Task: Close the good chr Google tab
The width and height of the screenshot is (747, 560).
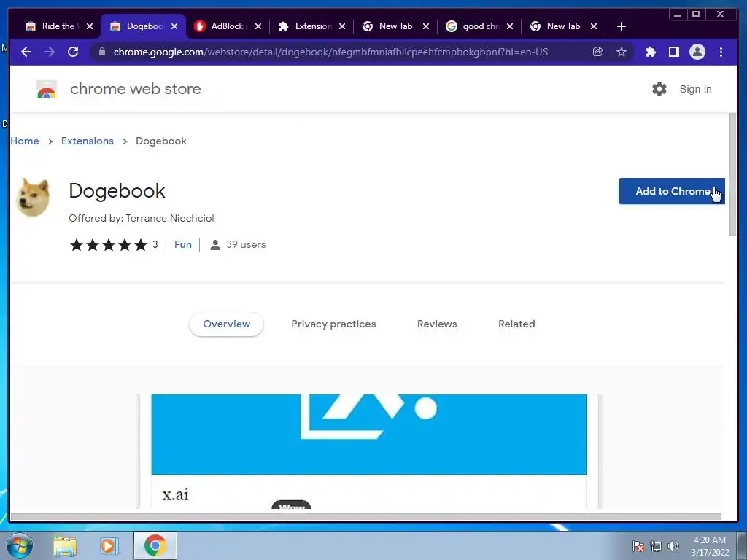Action: coord(510,26)
